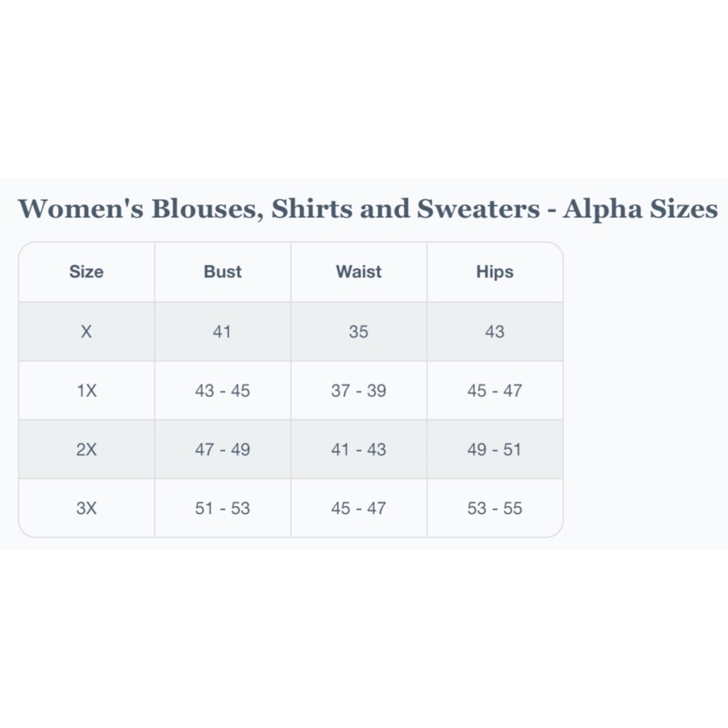This screenshot has height=728, width=728.
Task: Click 3X waist range 45 - 47 cell
Action: 358,508
